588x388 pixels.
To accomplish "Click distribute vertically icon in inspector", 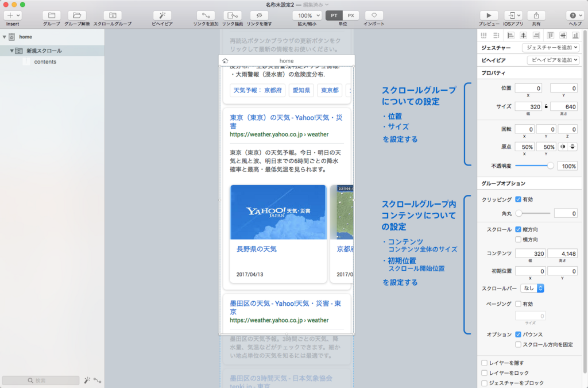I will click(x=496, y=35).
